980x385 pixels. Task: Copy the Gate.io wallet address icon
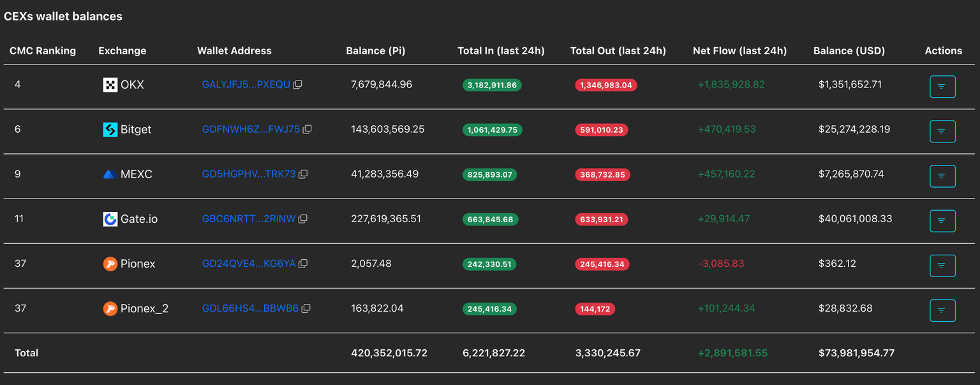coord(303,219)
